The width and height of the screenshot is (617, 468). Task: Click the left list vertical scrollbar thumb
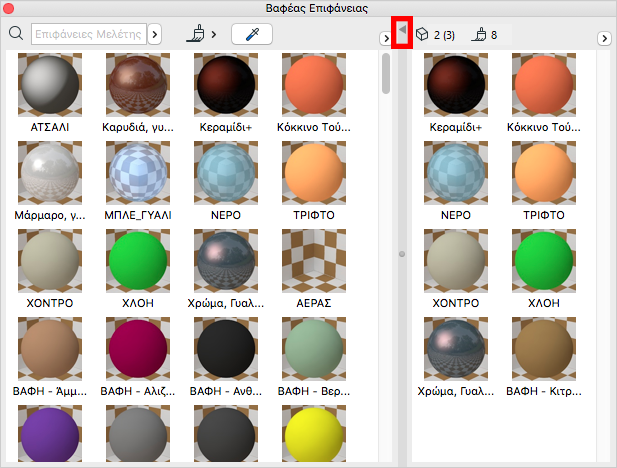click(386, 74)
